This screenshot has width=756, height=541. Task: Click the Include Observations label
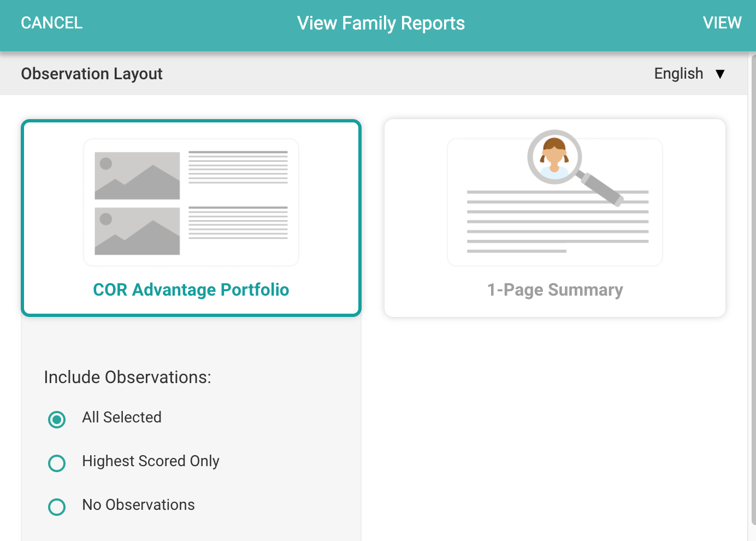tap(127, 377)
